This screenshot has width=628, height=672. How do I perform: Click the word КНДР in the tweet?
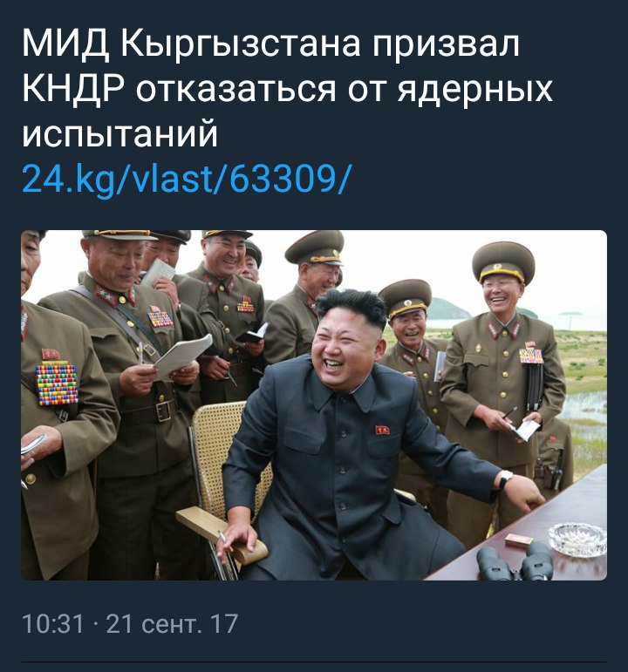click(x=73, y=89)
